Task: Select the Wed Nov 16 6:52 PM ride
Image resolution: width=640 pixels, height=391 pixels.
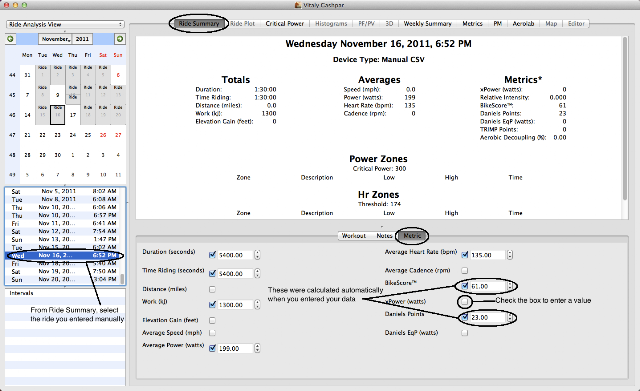Action: 63,255
